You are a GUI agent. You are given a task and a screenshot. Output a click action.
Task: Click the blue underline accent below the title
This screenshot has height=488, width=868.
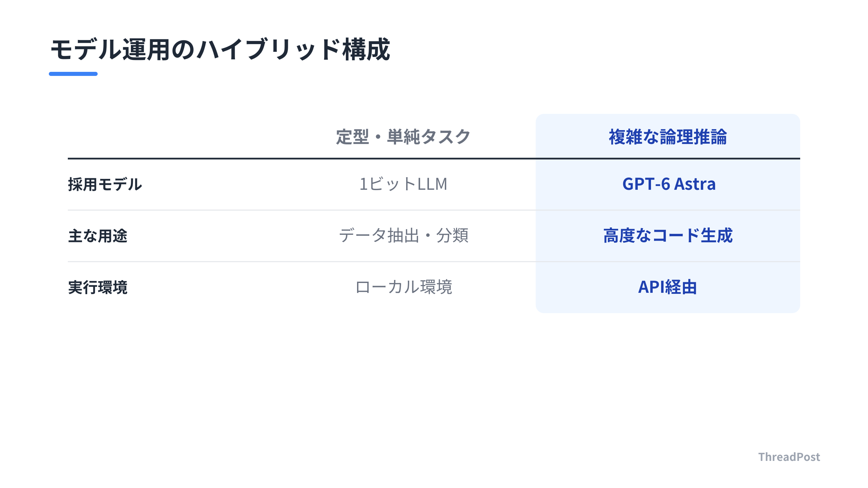click(x=73, y=74)
